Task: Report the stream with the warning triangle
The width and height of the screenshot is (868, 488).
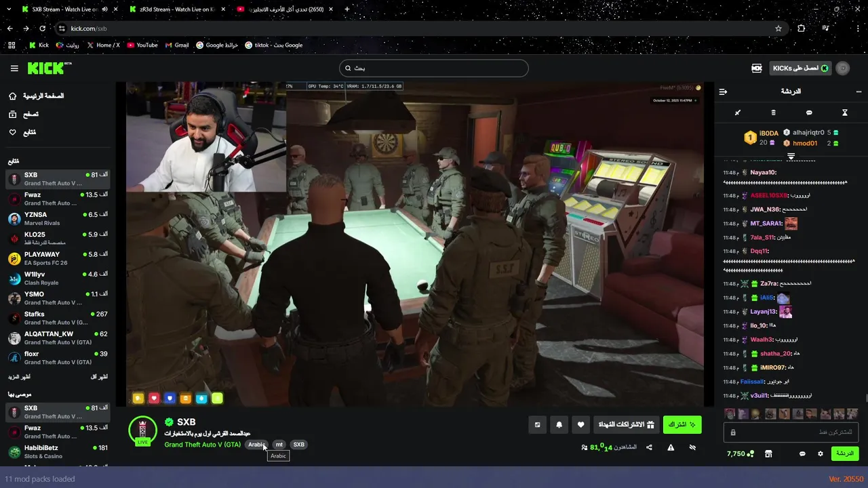Action: pyautogui.click(x=671, y=447)
